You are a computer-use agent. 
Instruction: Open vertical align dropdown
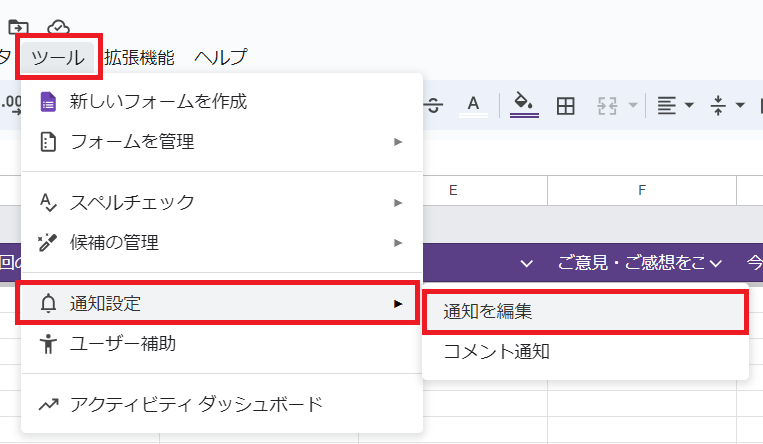click(x=727, y=105)
